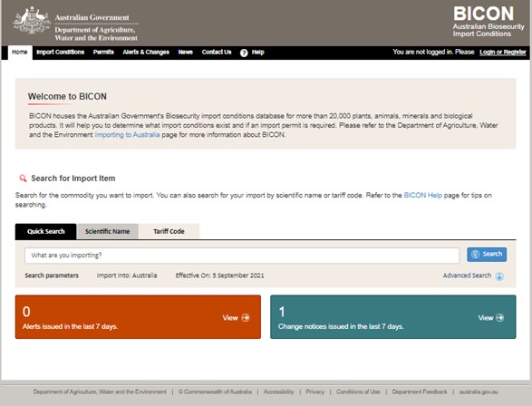Image resolution: width=532 pixels, height=406 pixels.
Task: Click the arrow icon on Alerts View
Action: (x=246, y=318)
